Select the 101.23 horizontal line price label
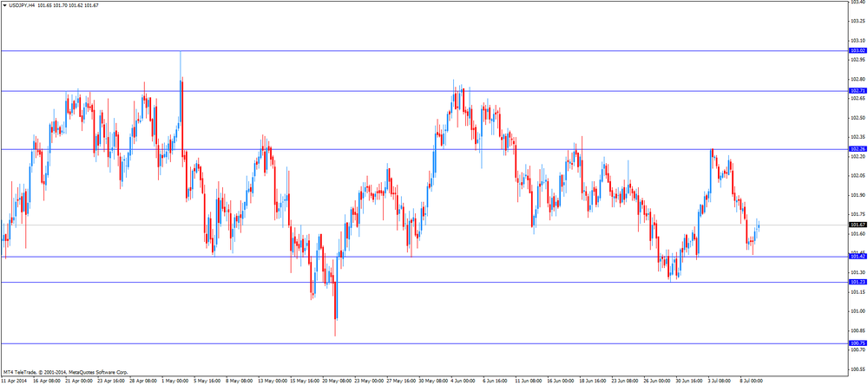Screen dimensions: 868x385 point(857,282)
